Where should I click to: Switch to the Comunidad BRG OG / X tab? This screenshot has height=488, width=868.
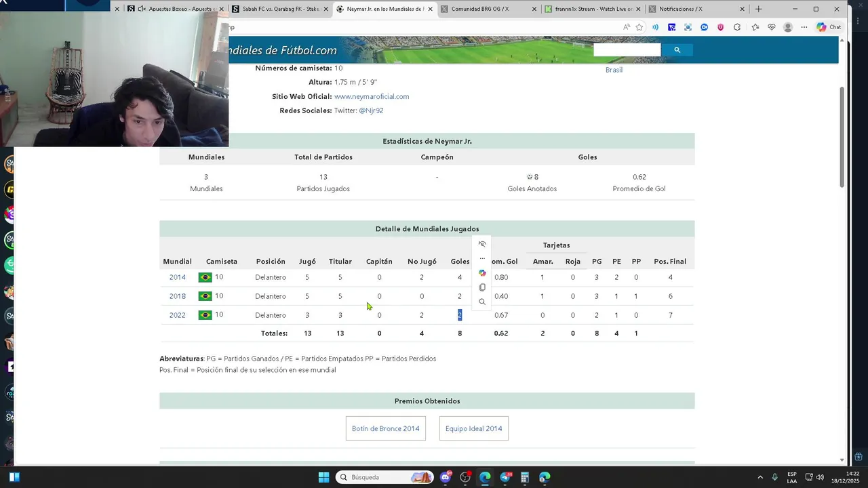[x=488, y=9]
